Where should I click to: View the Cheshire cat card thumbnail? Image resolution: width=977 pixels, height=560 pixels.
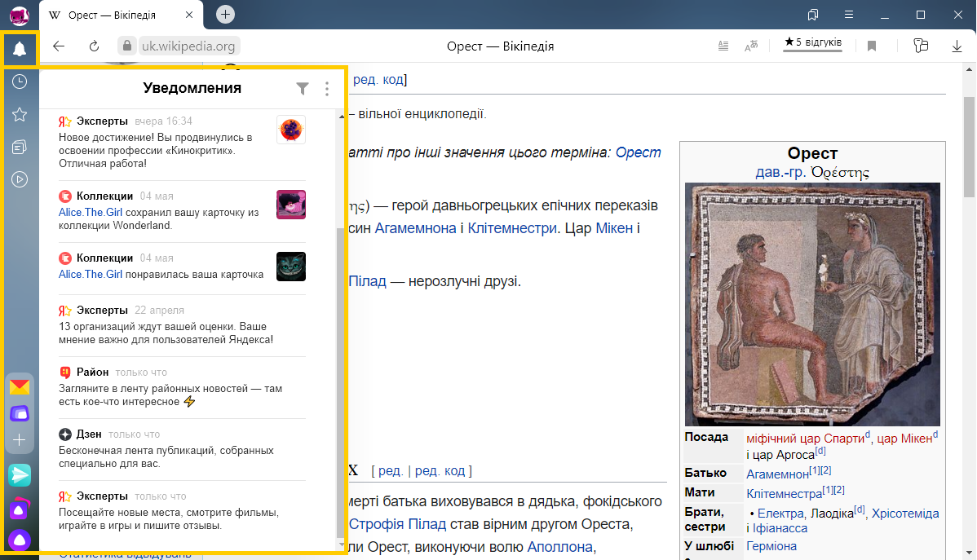click(x=291, y=267)
